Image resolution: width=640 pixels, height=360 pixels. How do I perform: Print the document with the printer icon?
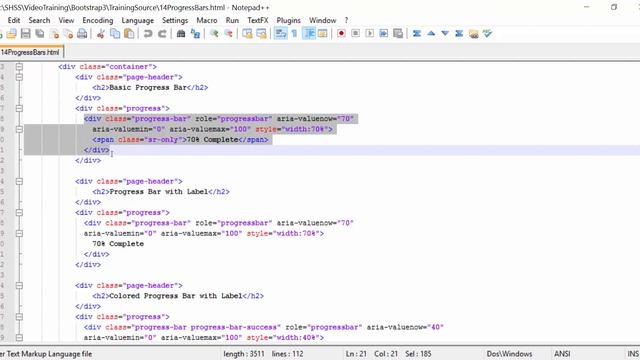coord(82,33)
